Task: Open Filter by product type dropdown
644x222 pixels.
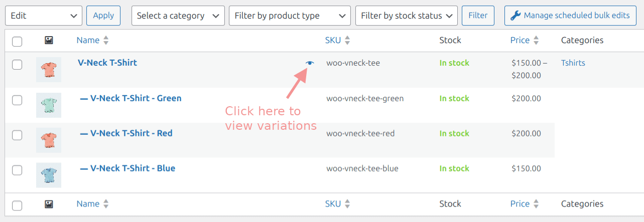Action: tap(290, 16)
